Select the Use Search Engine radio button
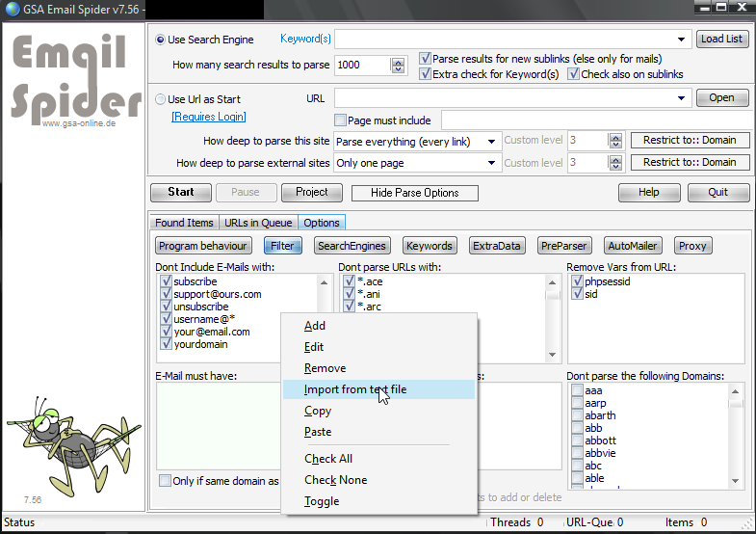The image size is (756, 534). coord(160,40)
